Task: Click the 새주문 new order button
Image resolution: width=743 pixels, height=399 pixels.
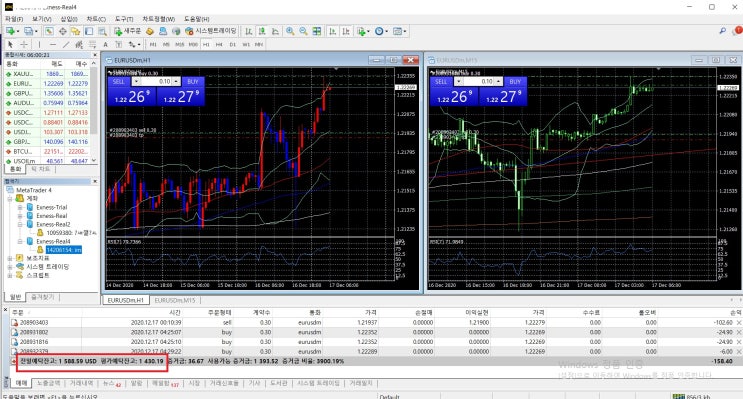Action: click(x=127, y=31)
